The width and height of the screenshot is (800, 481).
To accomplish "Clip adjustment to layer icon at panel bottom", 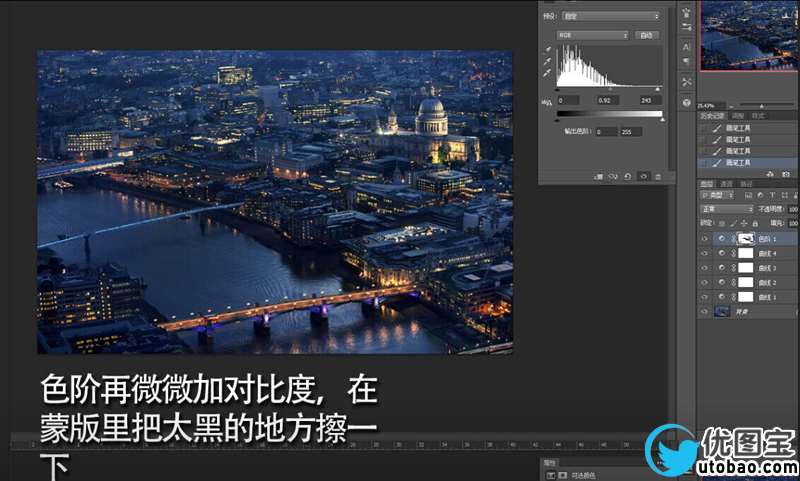I will click(x=596, y=176).
